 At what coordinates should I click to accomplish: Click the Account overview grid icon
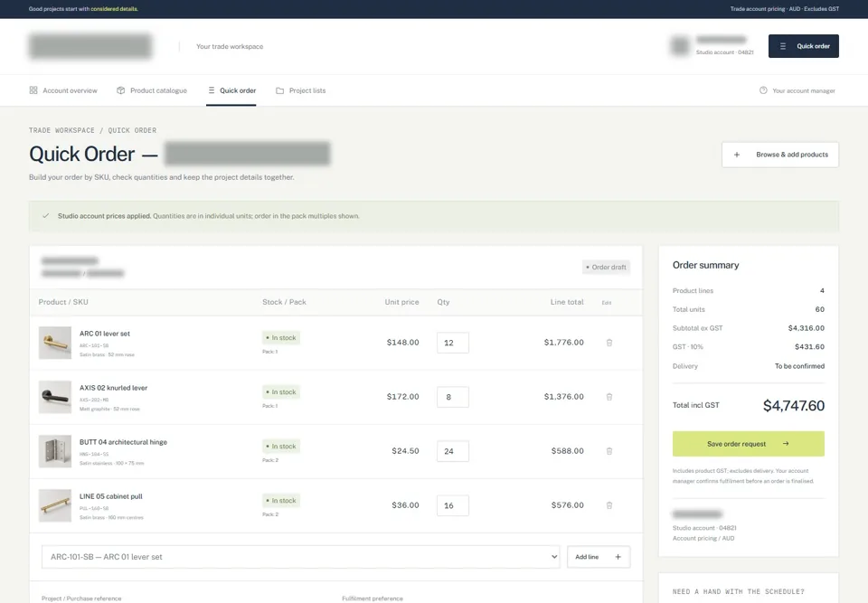click(x=33, y=90)
